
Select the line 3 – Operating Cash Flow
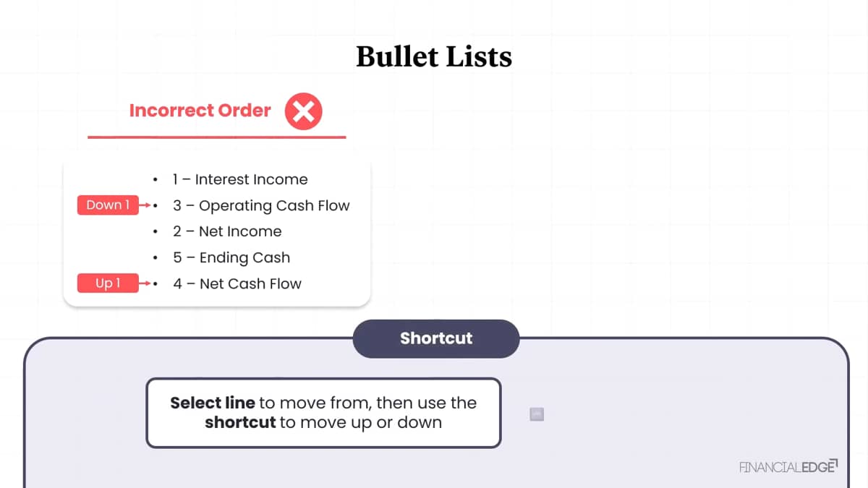pos(261,205)
